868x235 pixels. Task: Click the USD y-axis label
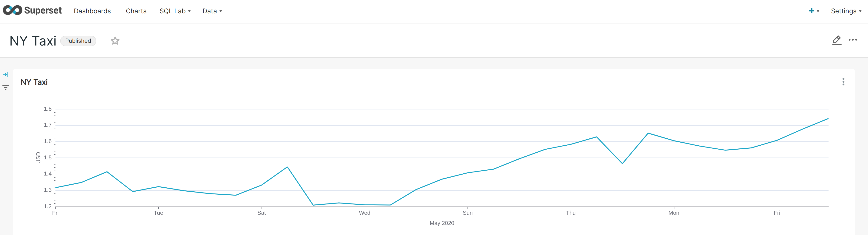coord(38,158)
